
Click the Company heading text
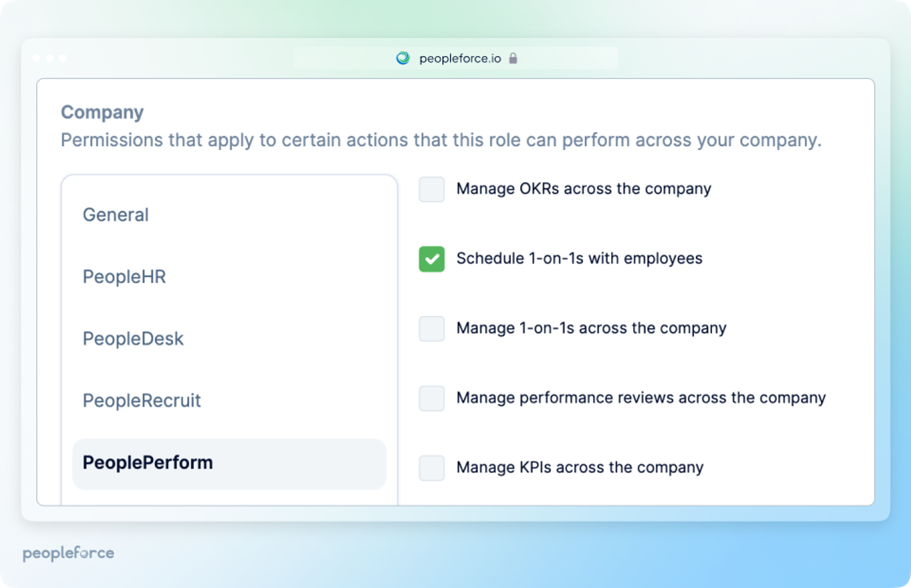[102, 112]
